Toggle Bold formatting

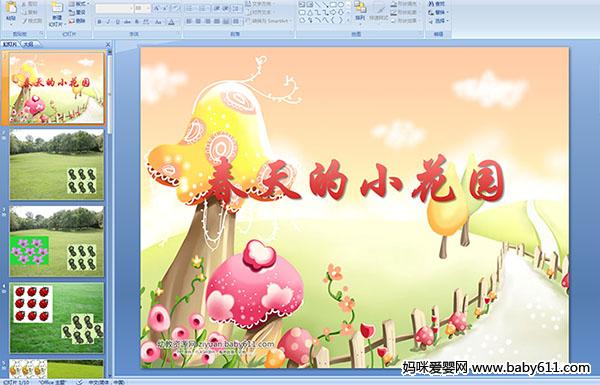click(x=99, y=22)
